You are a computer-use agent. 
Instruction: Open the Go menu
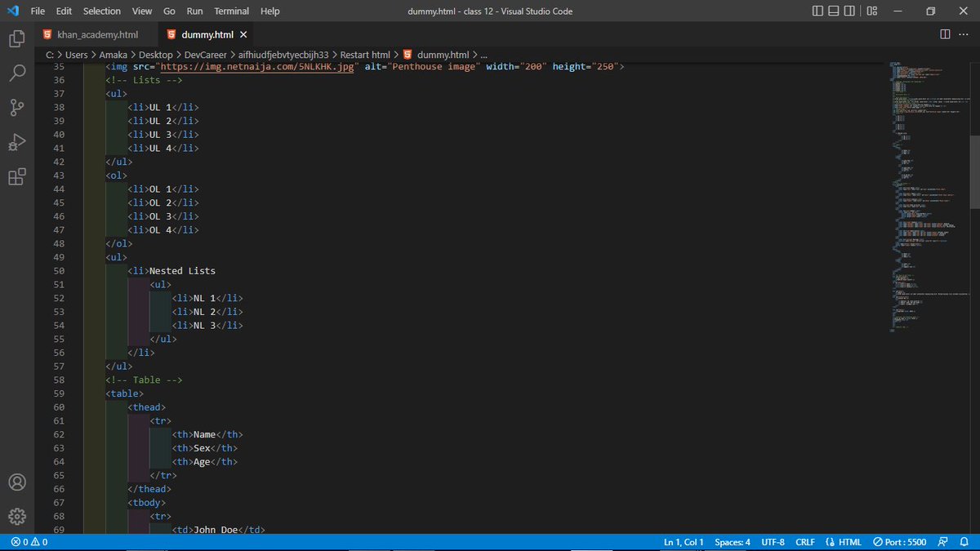[x=169, y=11]
